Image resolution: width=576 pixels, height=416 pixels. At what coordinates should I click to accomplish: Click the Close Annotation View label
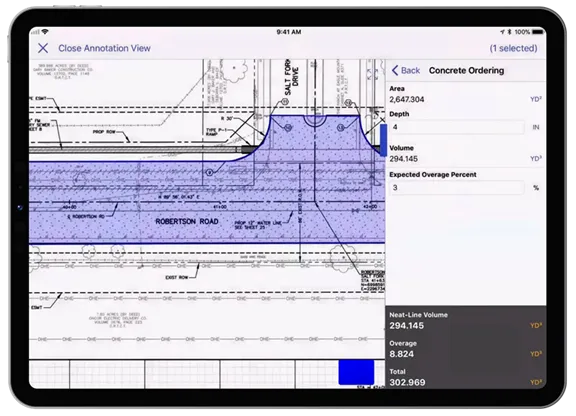[x=104, y=48]
